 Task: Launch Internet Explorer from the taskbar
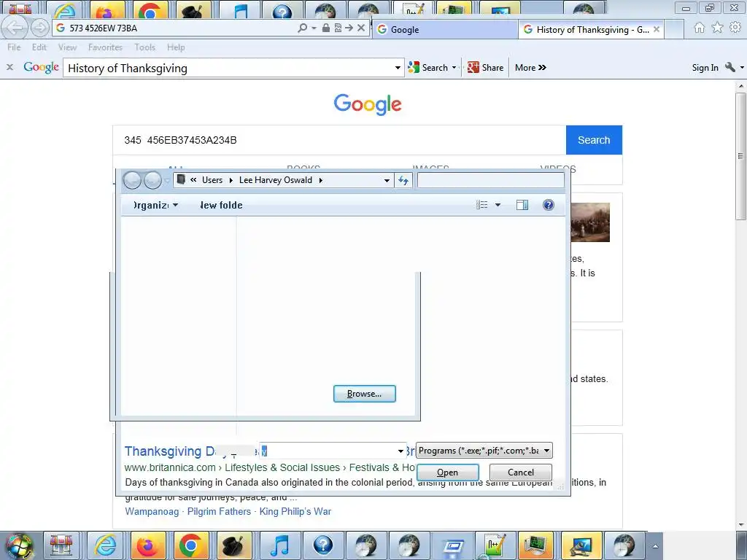point(105,545)
